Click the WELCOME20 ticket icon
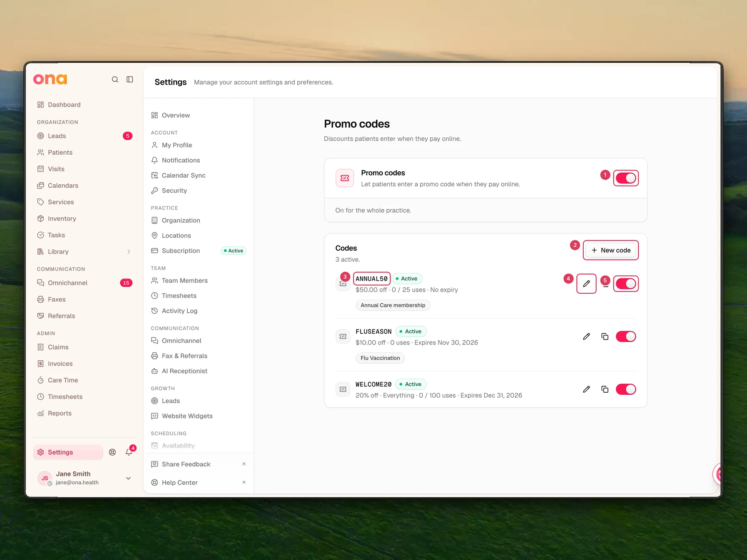Viewport: 747px width, 560px height. 343,389
